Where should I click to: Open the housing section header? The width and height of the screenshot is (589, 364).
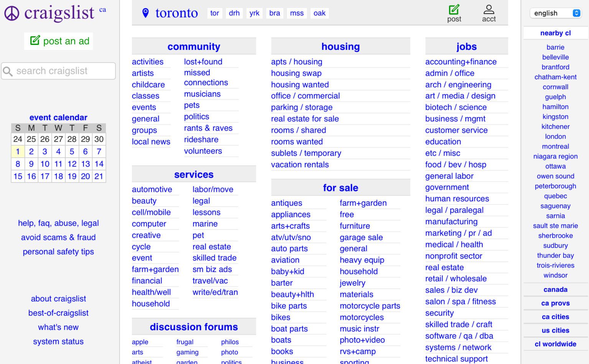[340, 46]
